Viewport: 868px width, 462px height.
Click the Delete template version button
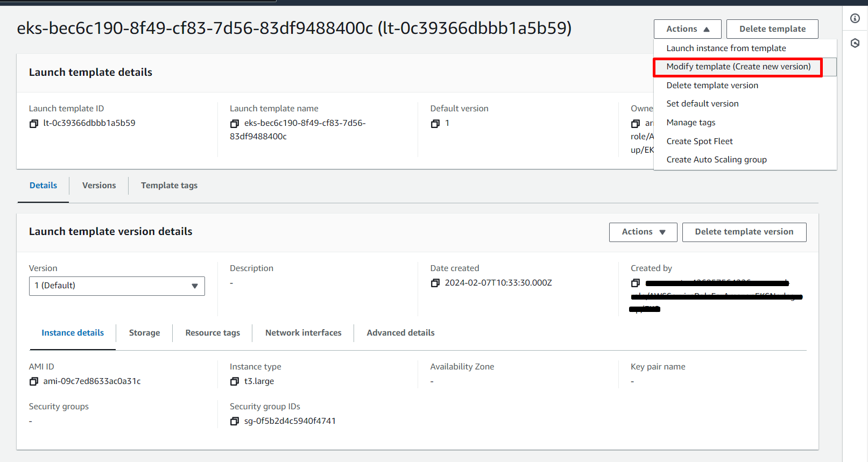pos(744,232)
